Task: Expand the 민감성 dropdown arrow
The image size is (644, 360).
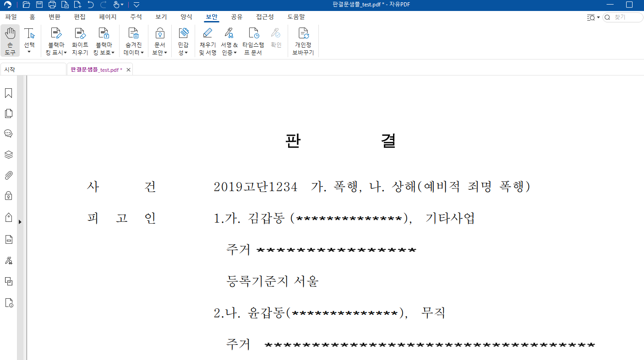Action: point(186,53)
